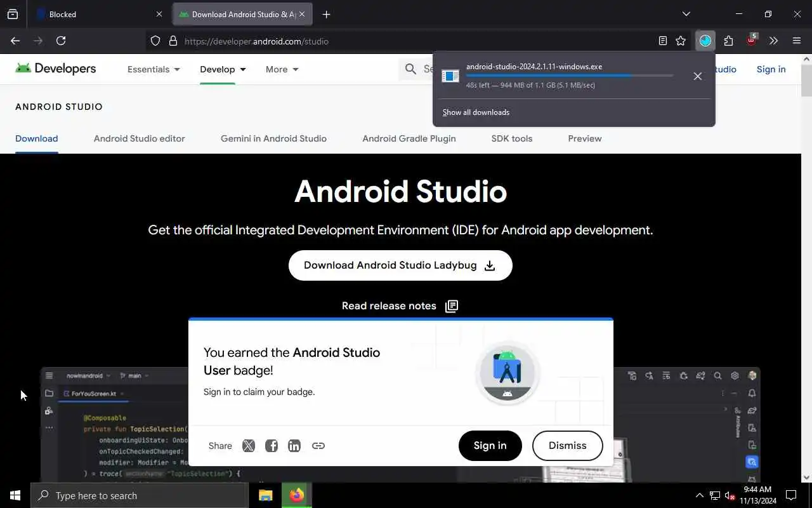
Task: Click the muted volume icon in the tray
Action: 730,495
